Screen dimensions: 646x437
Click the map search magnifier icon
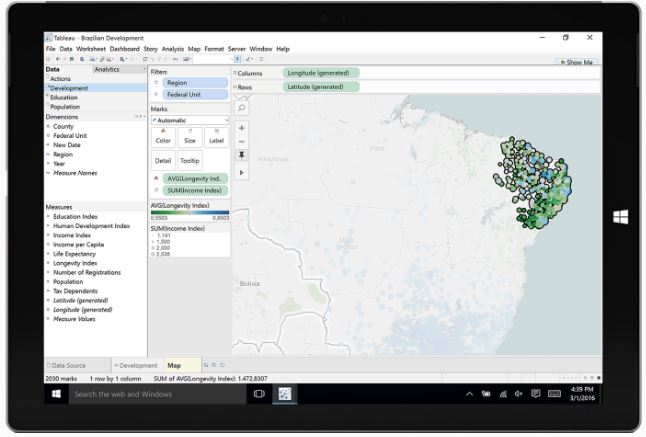pos(242,108)
